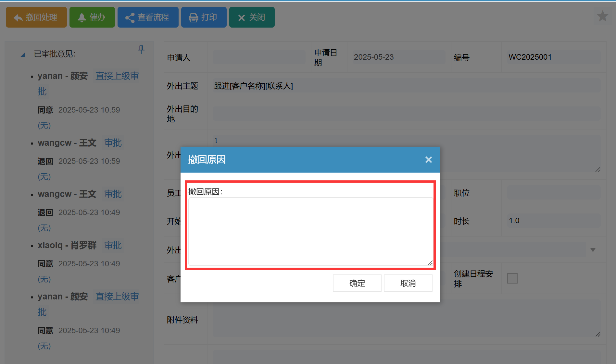Click the 审批 link next to xiaolq

click(x=113, y=245)
